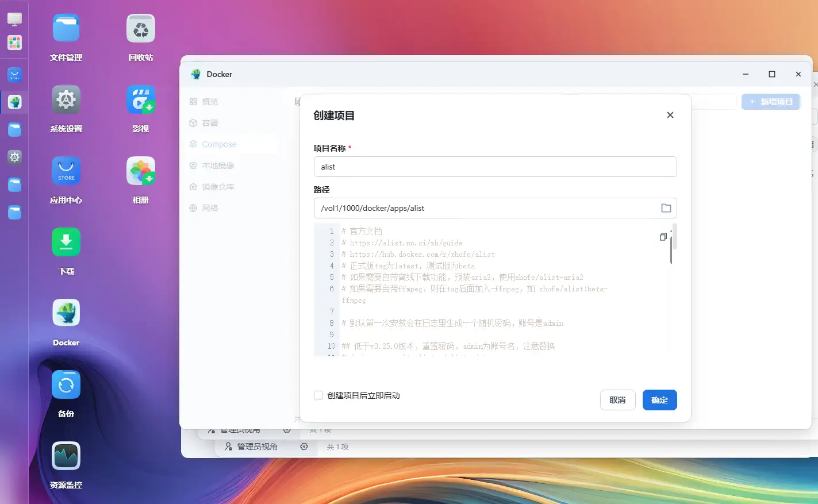Select 容器 (Containers) in Docker sidebar
The width and height of the screenshot is (818, 504).
pos(209,122)
